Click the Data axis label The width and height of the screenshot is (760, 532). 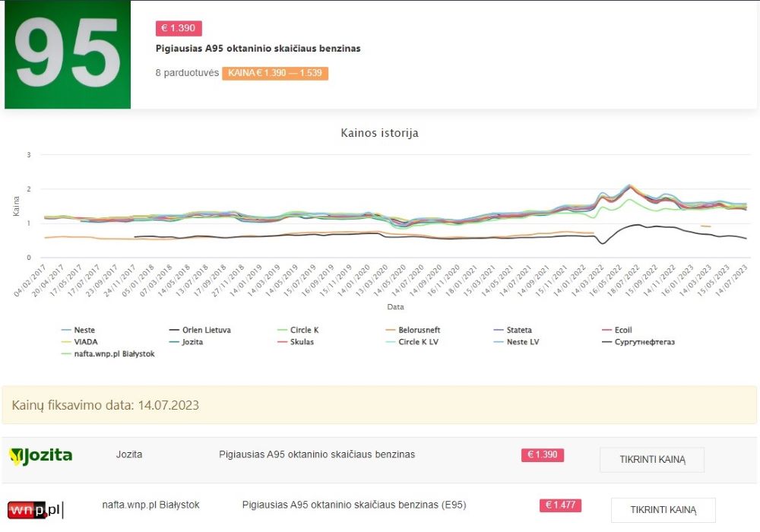395,307
